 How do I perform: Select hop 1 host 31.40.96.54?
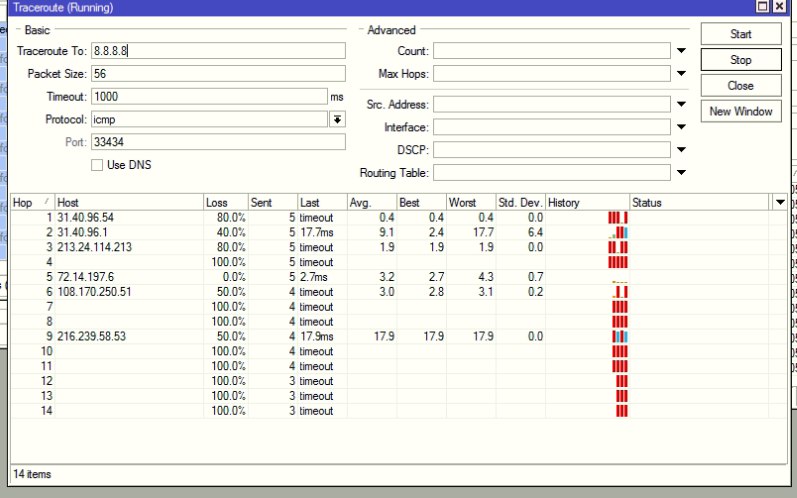point(85,217)
